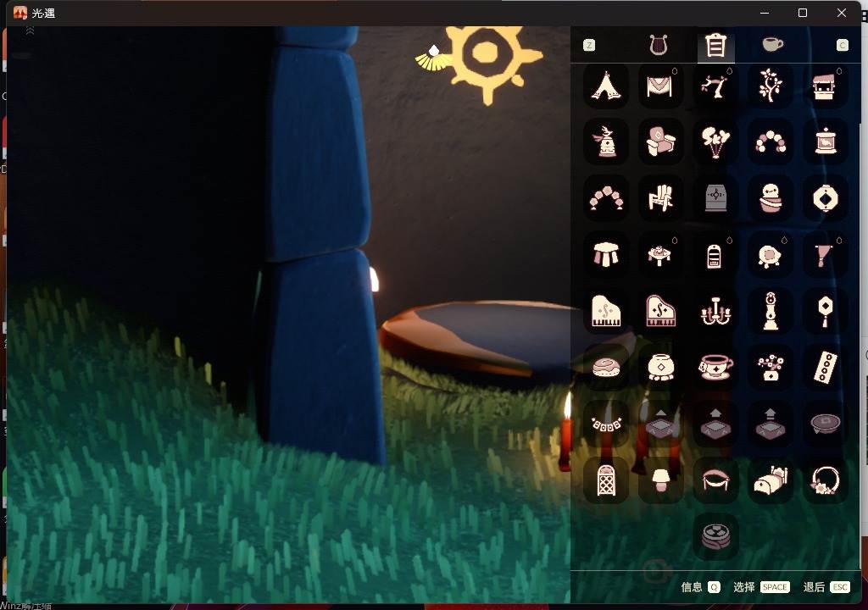Select the grand piano prop
Image resolution: width=868 pixels, height=610 pixels.
pos(659,311)
